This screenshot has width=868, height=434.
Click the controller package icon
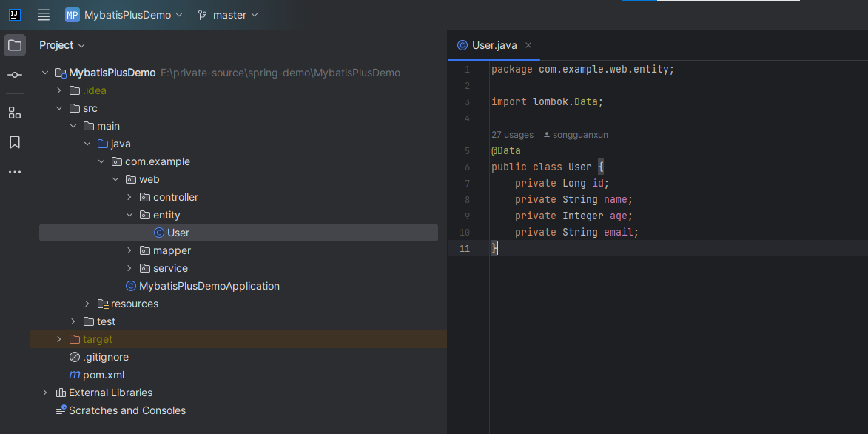tap(144, 197)
